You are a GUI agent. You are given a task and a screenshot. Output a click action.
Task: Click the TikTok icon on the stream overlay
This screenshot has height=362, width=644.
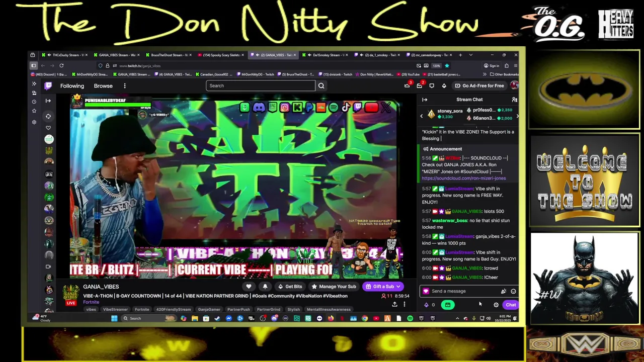pyautogui.click(x=346, y=107)
